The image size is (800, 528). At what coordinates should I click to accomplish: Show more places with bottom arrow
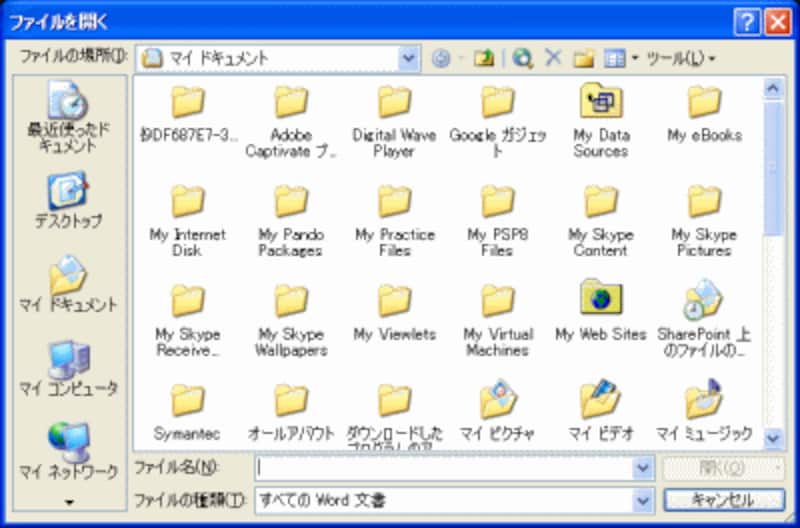(x=69, y=502)
